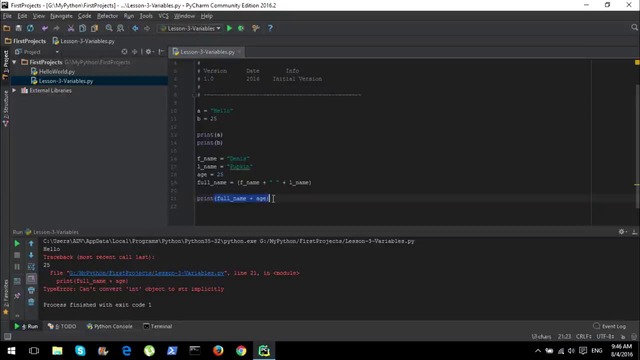Select HelloWorld.py in project tree

pyautogui.click(x=57, y=71)
